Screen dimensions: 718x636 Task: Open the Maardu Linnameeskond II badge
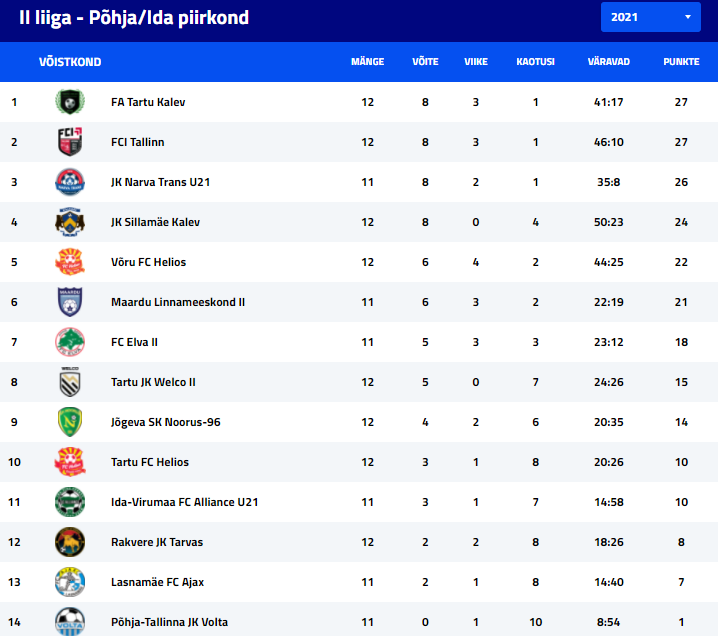click(x=70, y=302)
